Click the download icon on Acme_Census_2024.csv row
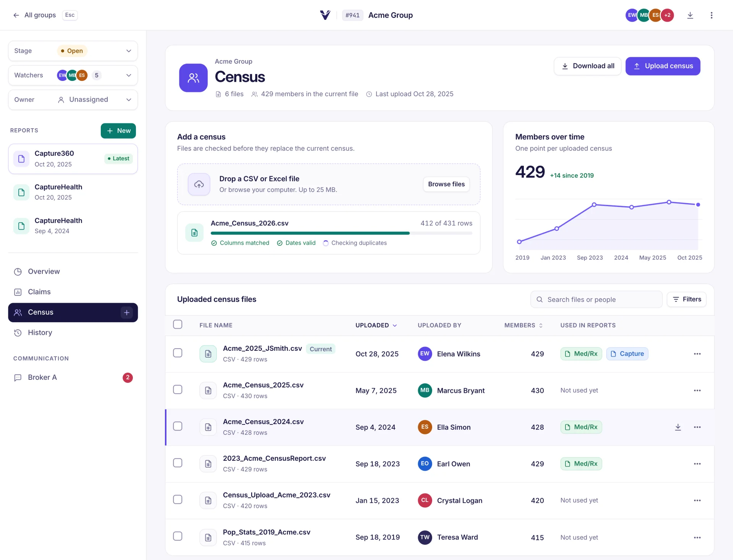Image resolution: width=733 pixels, height=560 pixels. click(x=678, y=427)
